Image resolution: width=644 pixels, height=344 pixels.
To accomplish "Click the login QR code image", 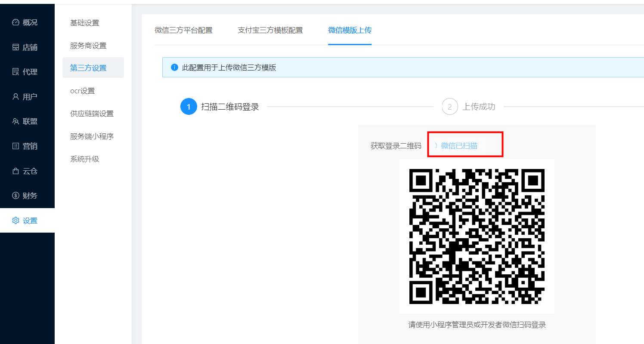I will pyautogui.click(x=477, y=236).
